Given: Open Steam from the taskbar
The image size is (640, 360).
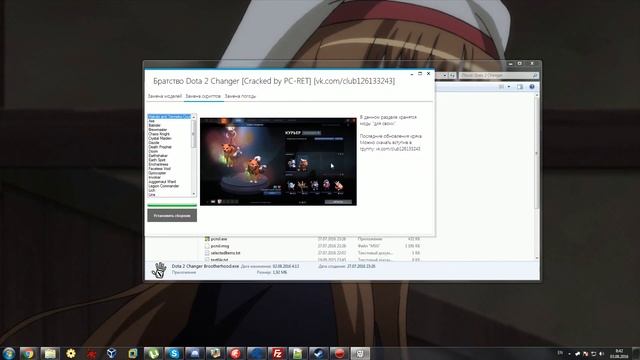Looking at the screenshot, I should (318, 353).
